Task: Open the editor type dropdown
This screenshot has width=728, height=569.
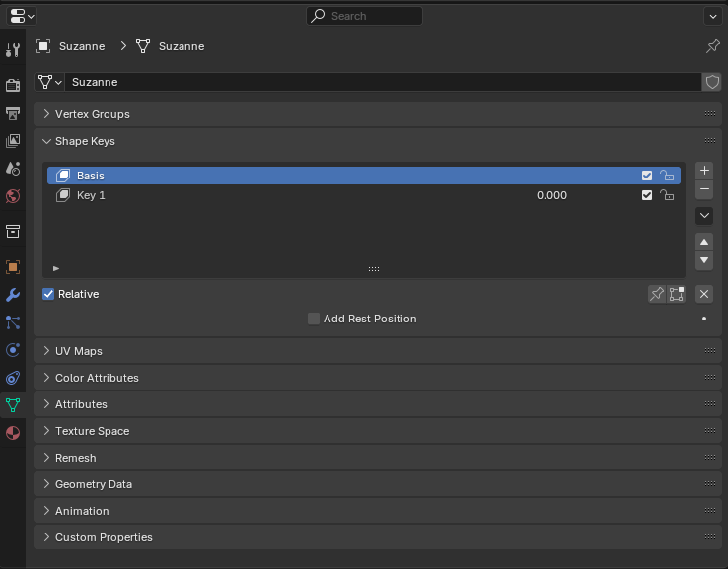Action: [22, 16]
